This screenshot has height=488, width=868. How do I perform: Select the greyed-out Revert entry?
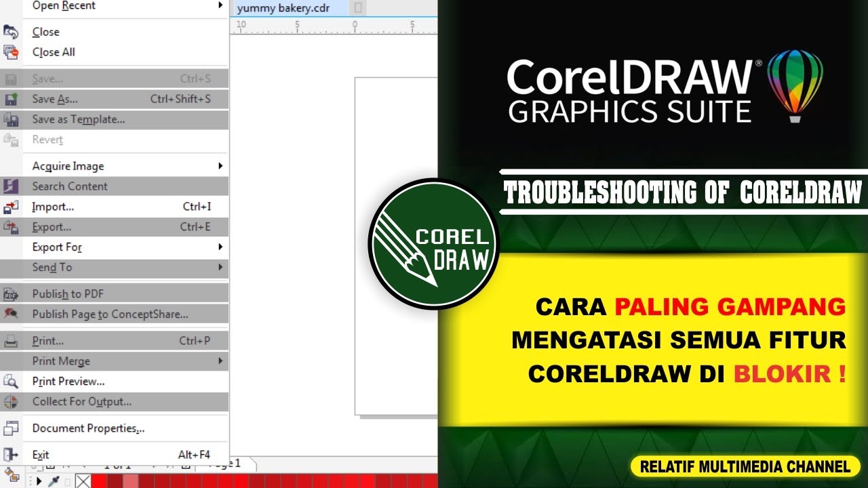pyautogui.click(x=114, y=140)
